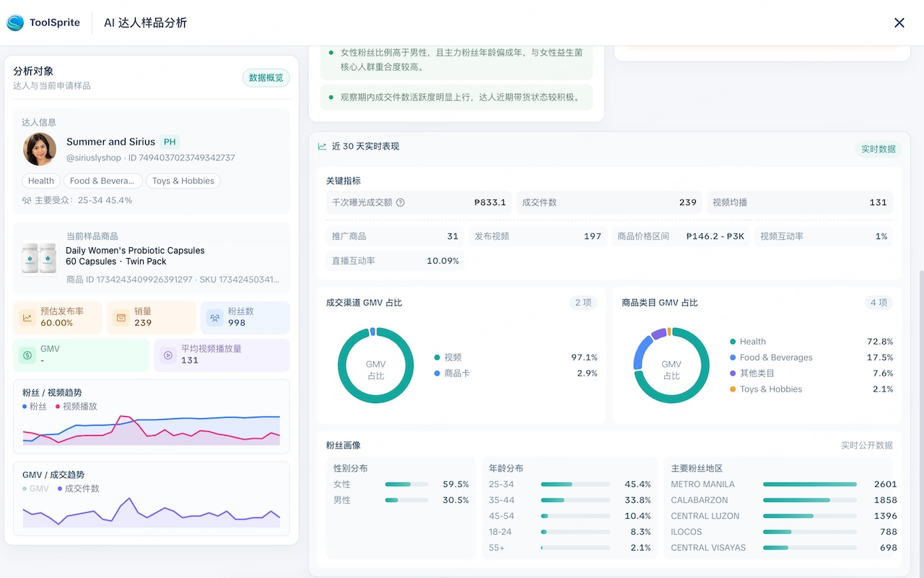Image resolution: width=924 pixels, height=578 pixels.
Task: Toggle the 成交件数 legend series
Action: point(78,488)
